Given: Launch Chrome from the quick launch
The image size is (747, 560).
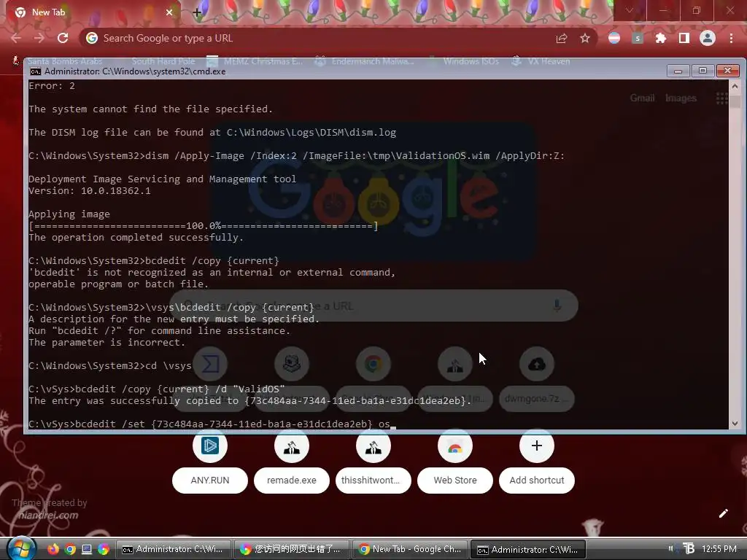Looking at the screenshot, I should 70,549.
